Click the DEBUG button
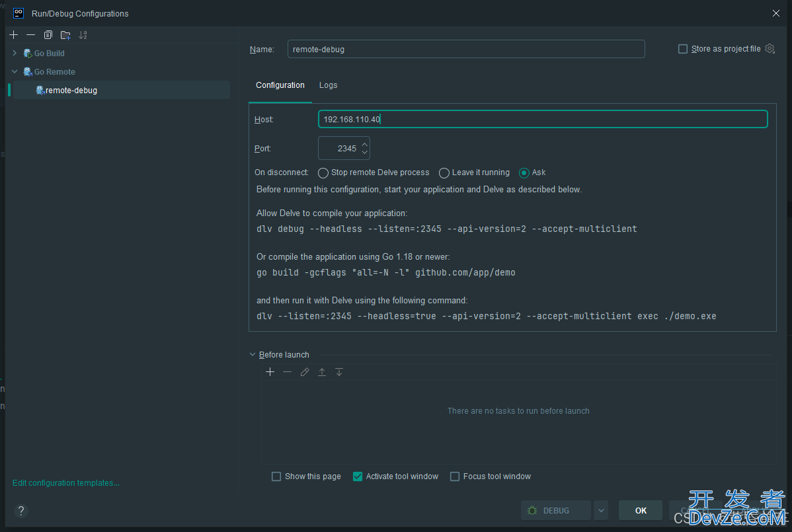This screenshot has width=792, height=532. [555, 511]
